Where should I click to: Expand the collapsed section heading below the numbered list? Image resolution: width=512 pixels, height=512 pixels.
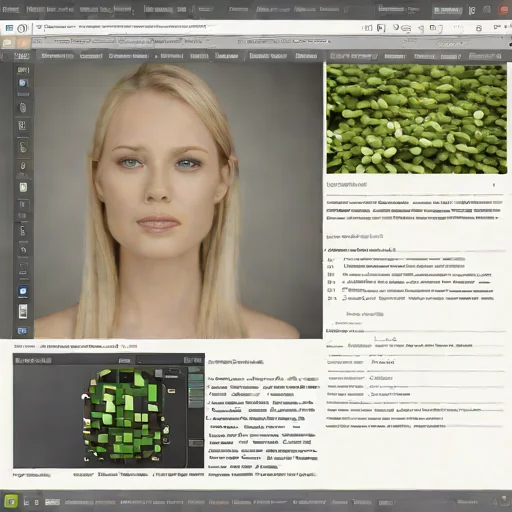pos(365,314)
